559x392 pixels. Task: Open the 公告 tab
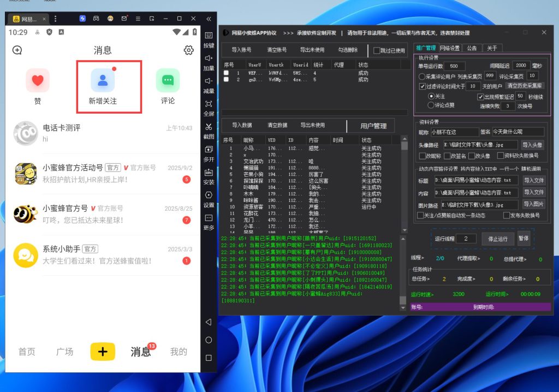(x=472, y=47)
